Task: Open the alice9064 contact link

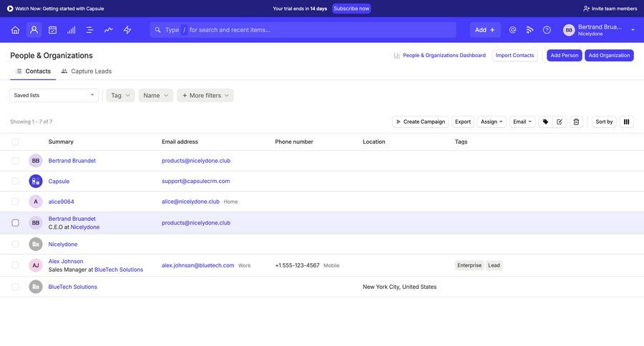Action: coord(62,202)
